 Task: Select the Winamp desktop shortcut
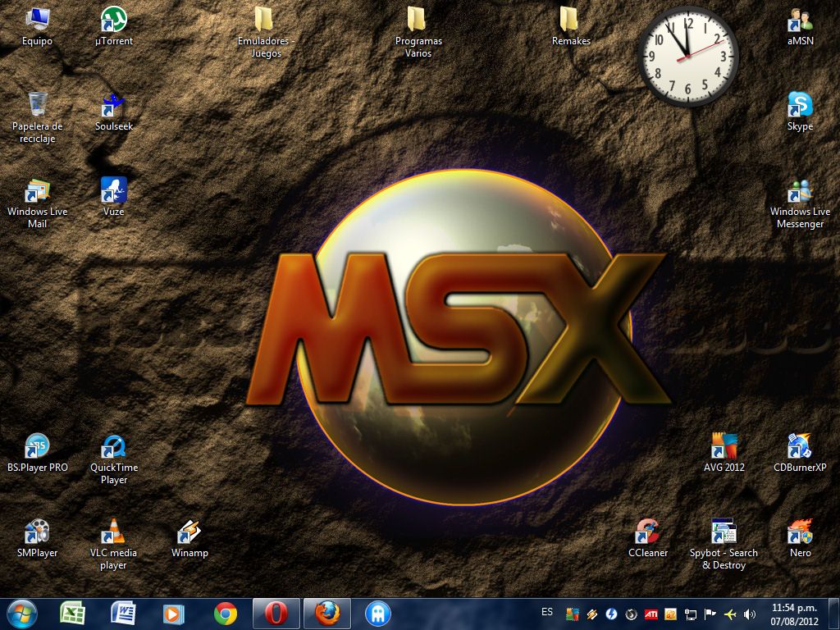(189, 539)
